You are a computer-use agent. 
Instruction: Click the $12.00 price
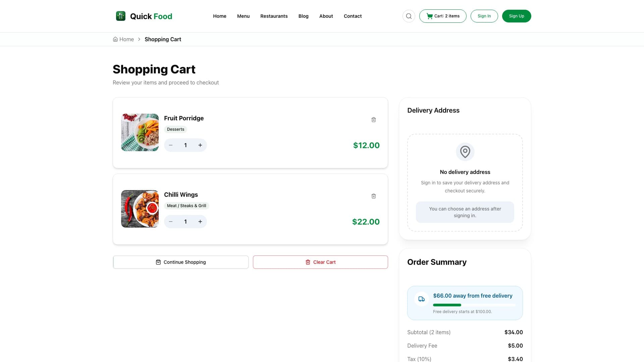point(366,145)
